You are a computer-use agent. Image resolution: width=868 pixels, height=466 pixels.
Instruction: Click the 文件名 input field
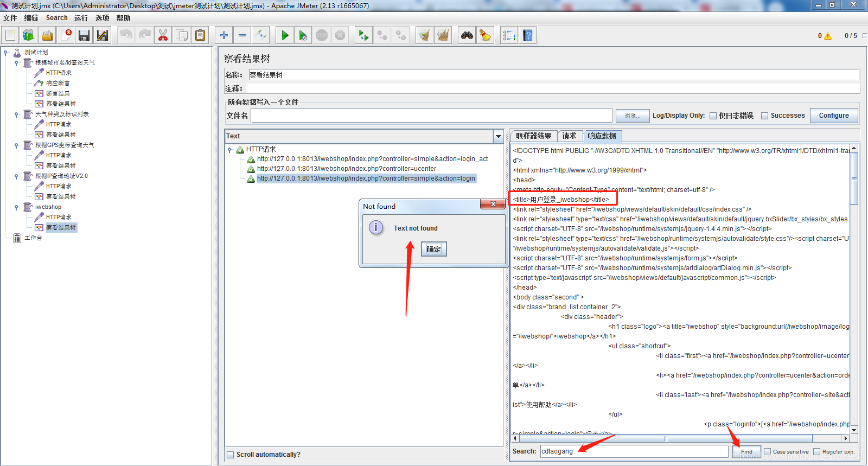tap(431, 116)
